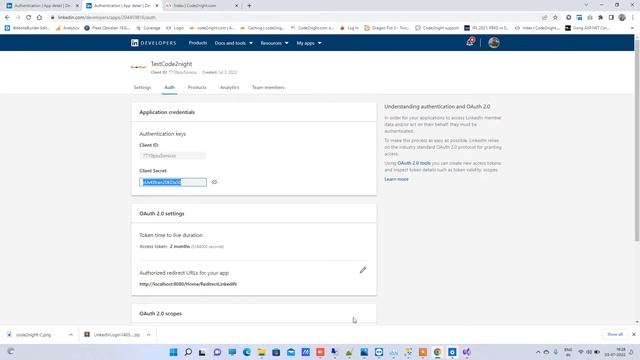Open a new browser tab
This screenshot has width=640, height=360.
[249, 6]
